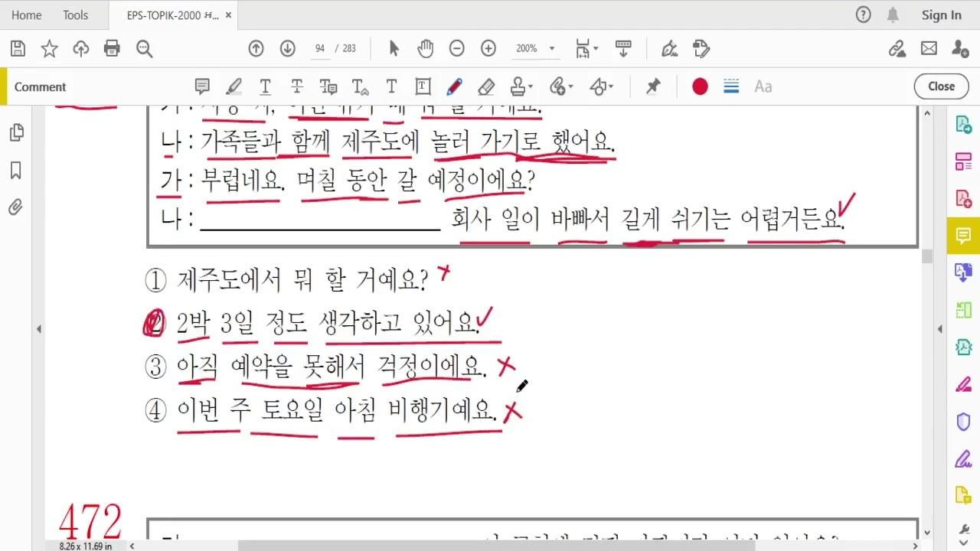Select the highlight text tool
This screenshot has width=980, height=551.
pos(234,86)
